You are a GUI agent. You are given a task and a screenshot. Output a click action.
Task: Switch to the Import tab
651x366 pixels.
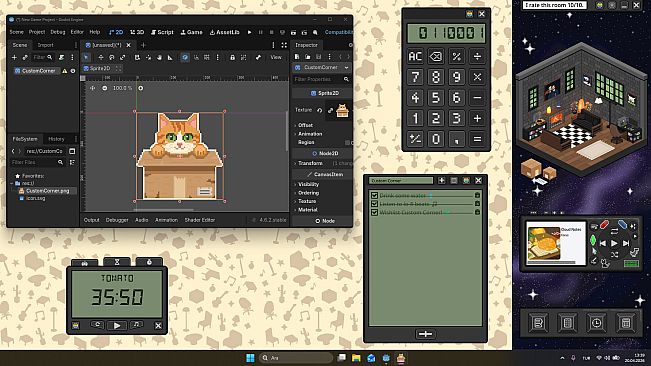point(46,45)
